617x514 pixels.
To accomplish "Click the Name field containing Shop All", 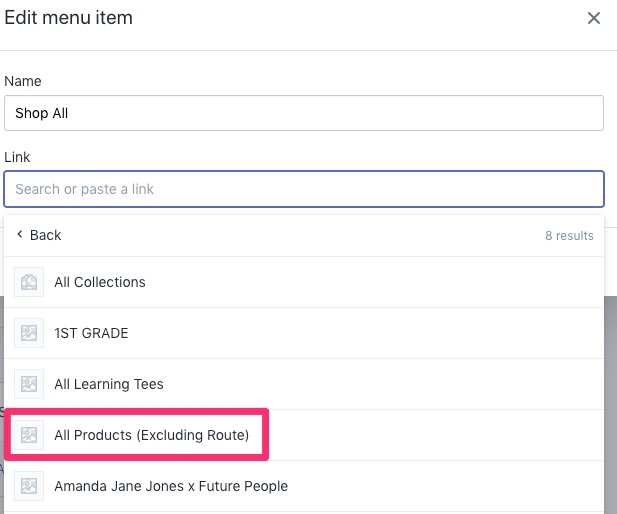I will pyautogui.click(x=304, y=113).
